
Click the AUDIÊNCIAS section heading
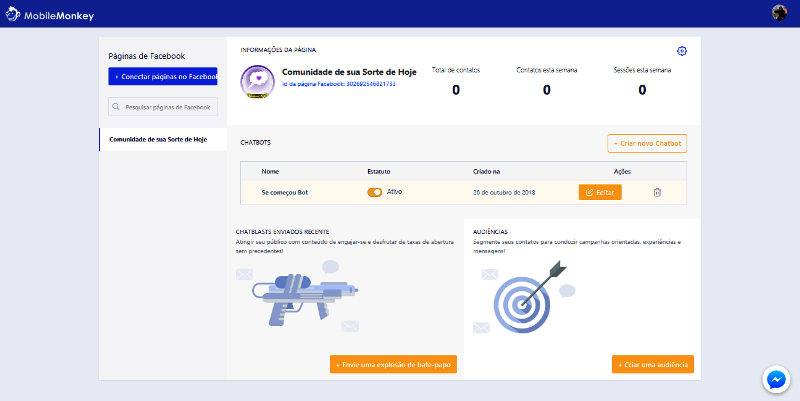pyautogui.click(x=490, y=232)
